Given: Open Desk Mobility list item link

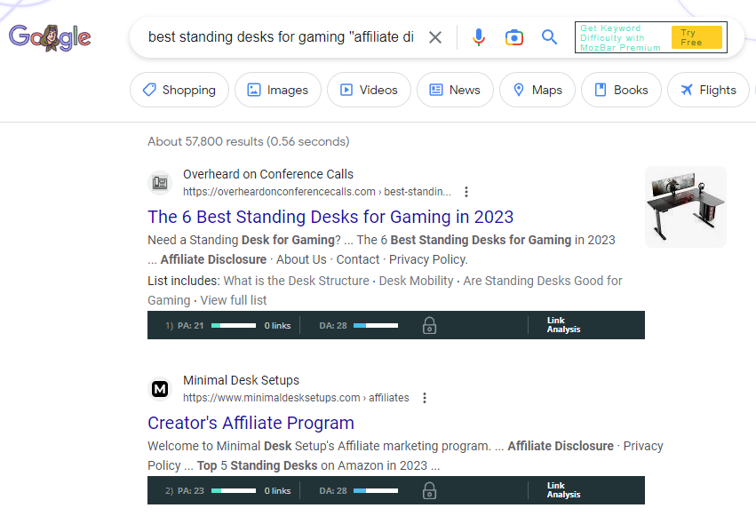Looking at the screenshot, I should [x=416, y=281].
